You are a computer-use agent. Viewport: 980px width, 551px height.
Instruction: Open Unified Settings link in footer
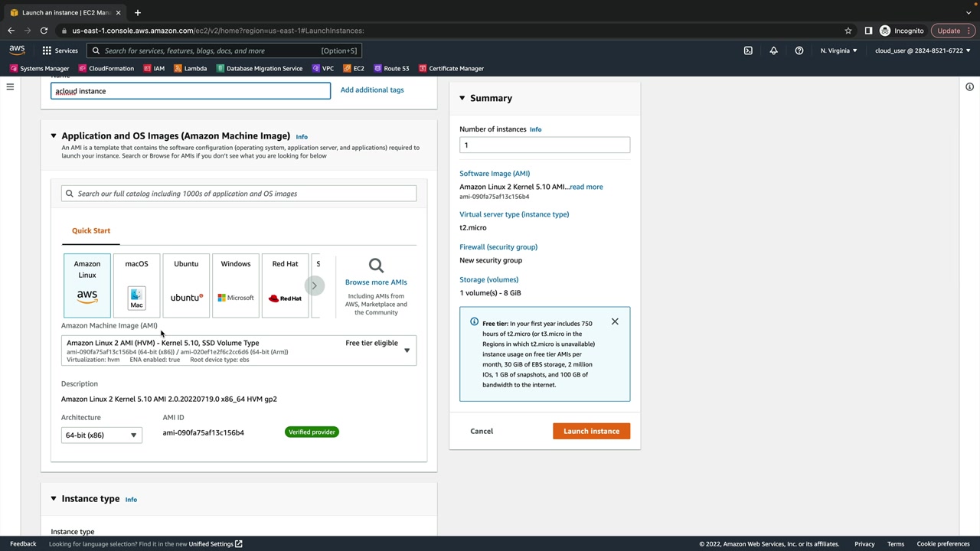(x=216, y=544)
